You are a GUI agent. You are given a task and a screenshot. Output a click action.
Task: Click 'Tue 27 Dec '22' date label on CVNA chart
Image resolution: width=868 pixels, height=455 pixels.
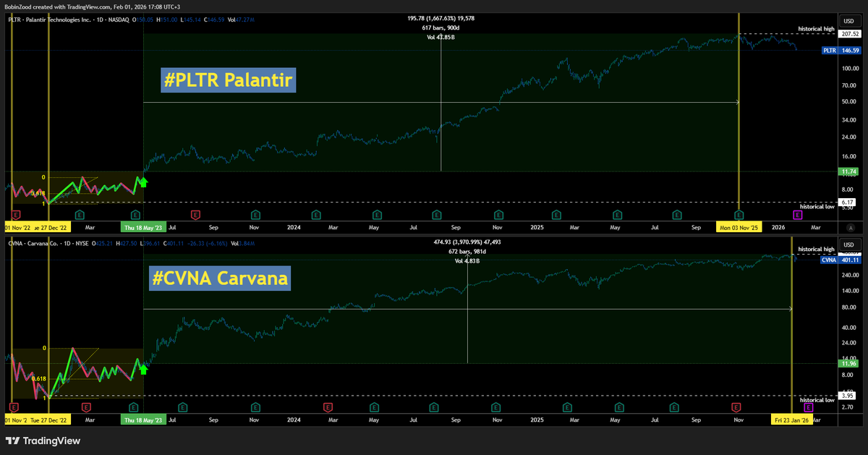click(x=48, y=420)
